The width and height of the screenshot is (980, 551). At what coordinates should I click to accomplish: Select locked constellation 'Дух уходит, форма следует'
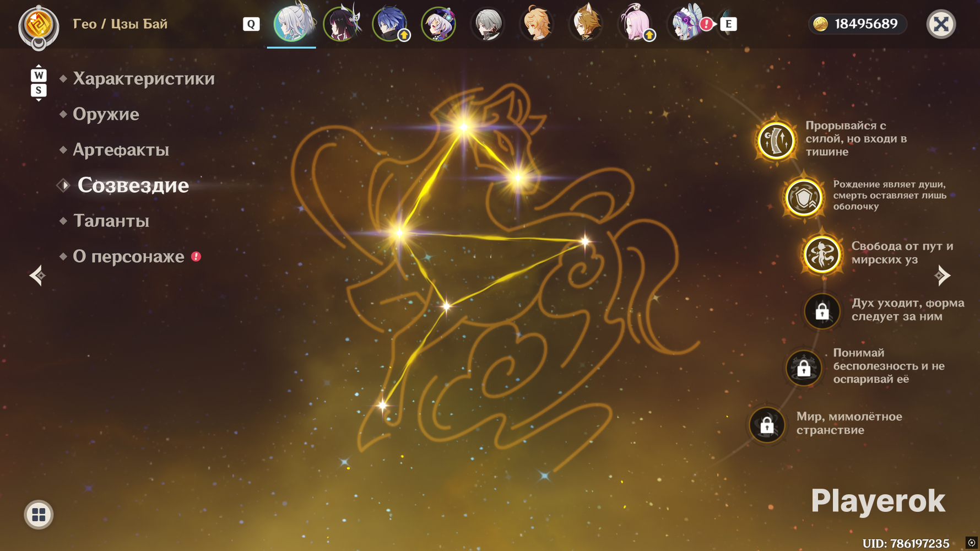point(822,311)
